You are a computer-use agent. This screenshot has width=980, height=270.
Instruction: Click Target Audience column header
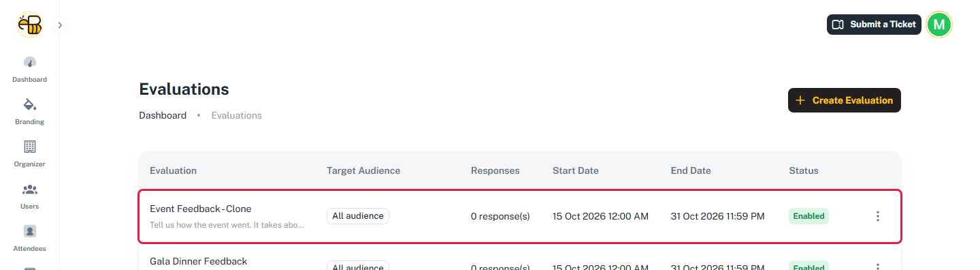(363, 170)
